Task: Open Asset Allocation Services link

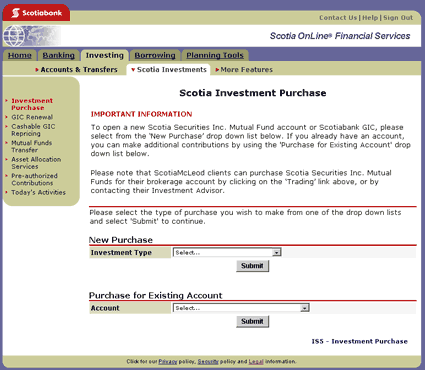Action: [x=36, y=163]
